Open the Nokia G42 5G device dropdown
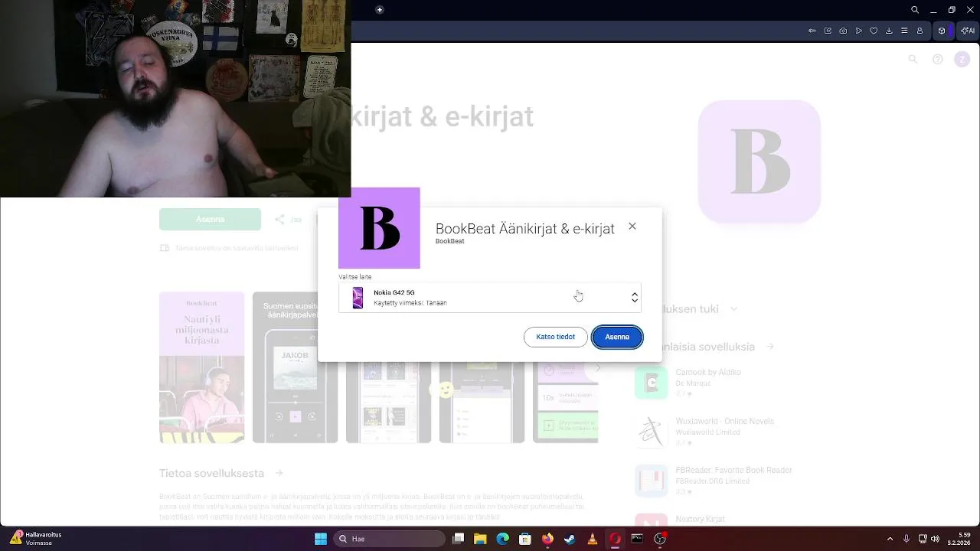 (x=490, y=298)
